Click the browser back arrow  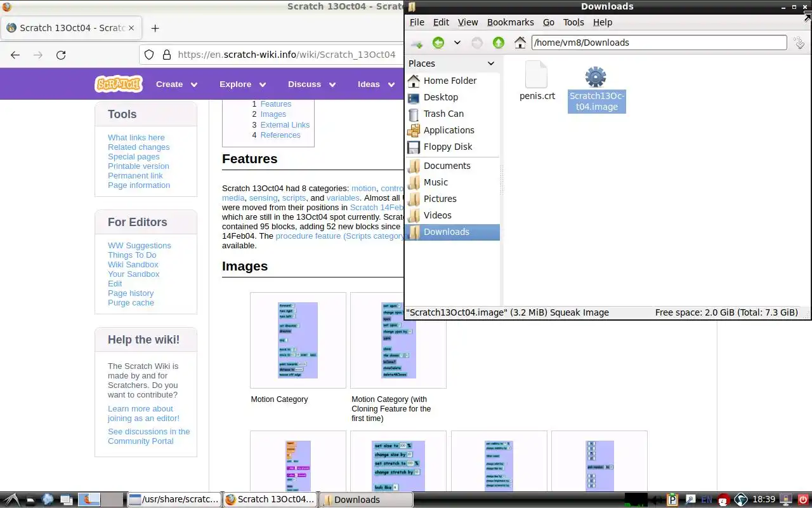15,55
